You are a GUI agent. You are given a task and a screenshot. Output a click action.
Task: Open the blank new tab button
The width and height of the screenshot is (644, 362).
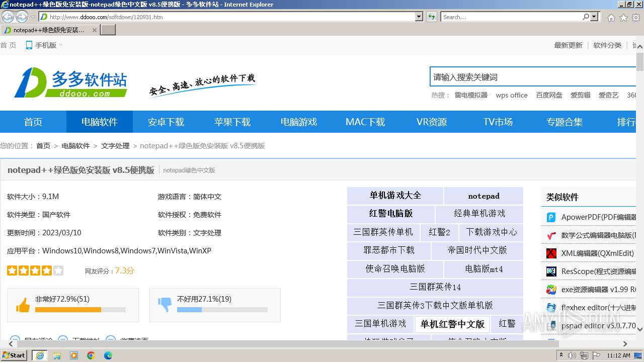pyautogui.click(x=108, y=30)
